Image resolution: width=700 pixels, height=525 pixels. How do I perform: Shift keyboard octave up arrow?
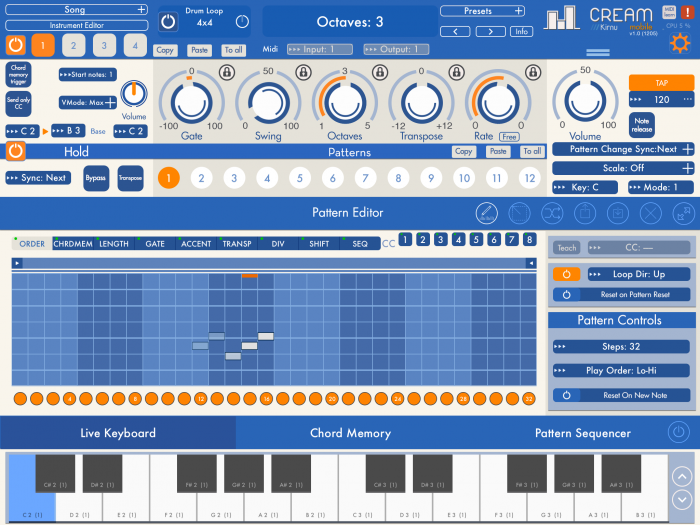click(682, 476)
